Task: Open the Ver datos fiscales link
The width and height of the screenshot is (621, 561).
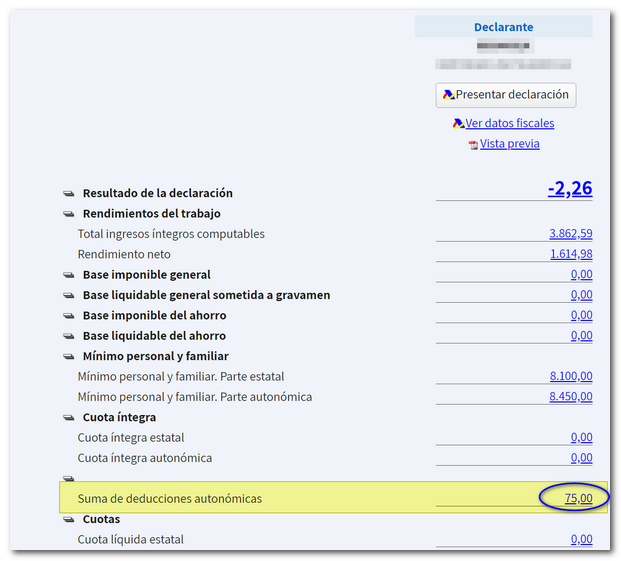Action: pos(509,124)
